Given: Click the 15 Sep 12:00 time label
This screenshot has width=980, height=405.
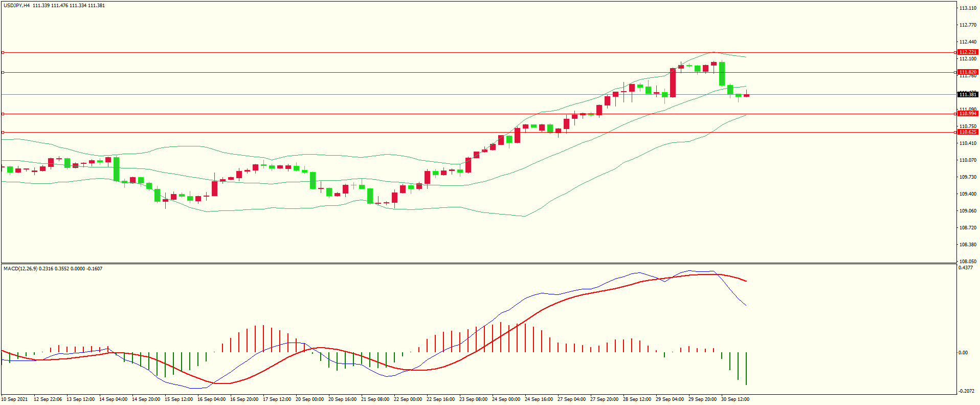Looking at the screenshot, I should click(x=179, y=399).
